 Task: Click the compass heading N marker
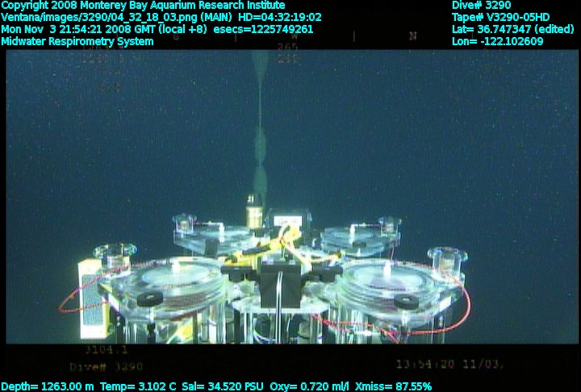(412, 35)
